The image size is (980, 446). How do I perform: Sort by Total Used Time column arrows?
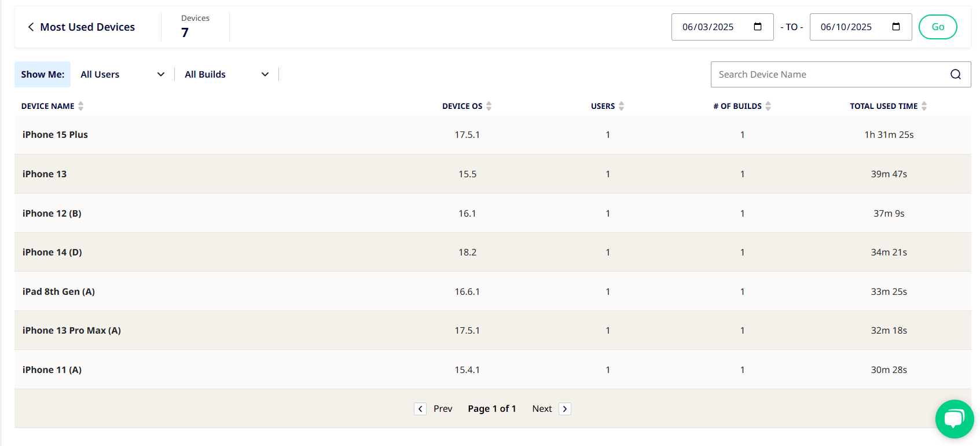click(924, 106)
